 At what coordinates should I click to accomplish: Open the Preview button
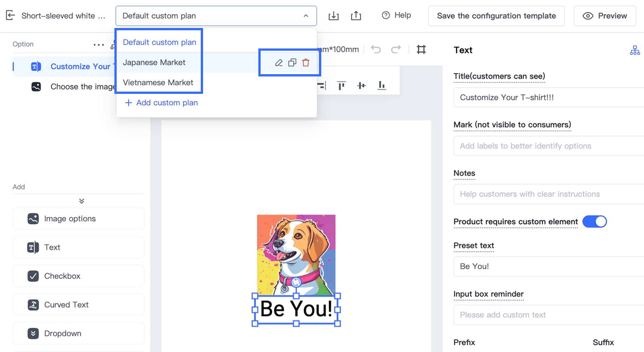coord(605,16)
